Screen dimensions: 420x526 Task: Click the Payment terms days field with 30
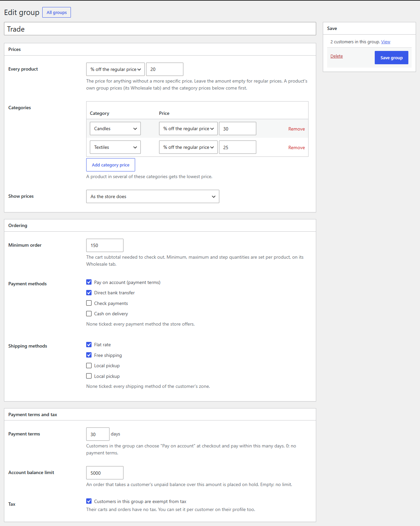(x=98, y=434)
